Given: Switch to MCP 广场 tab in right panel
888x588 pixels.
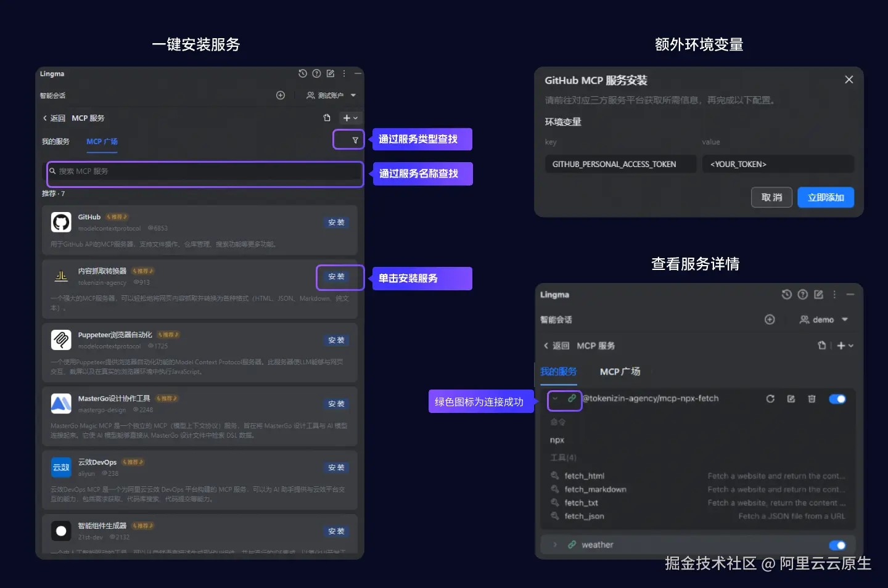Looking at the screenshot, I should (620, 372).
